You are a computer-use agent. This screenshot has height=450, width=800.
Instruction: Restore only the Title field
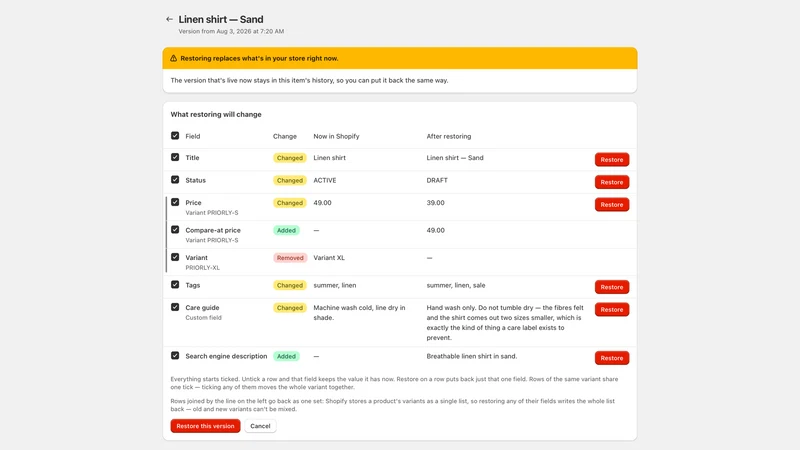612,160
